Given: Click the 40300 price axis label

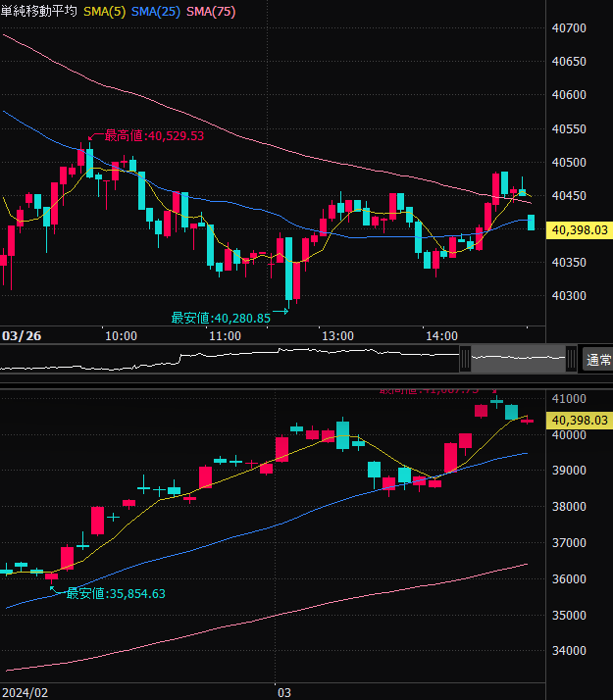Looking at the screenshot, I should pyautogui.click(x=569, y=295).
